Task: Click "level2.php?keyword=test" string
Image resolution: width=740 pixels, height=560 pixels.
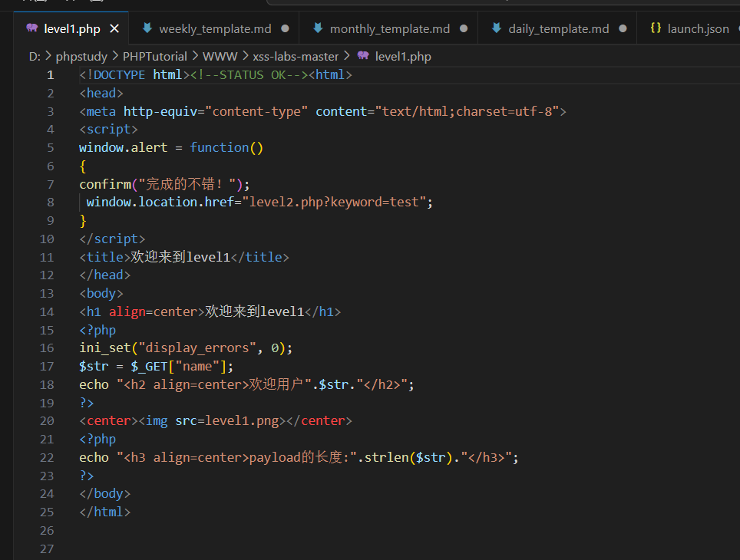Action: 334,203
